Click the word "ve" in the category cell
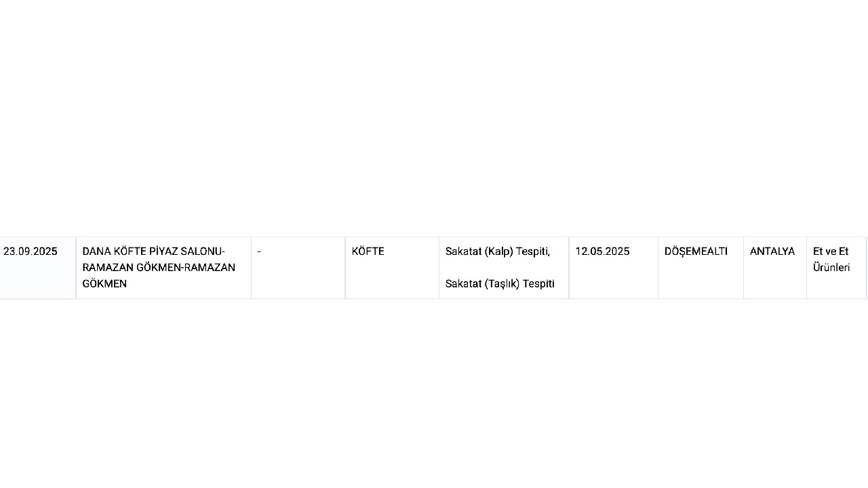The image size is (868, 488). [831, 251]
